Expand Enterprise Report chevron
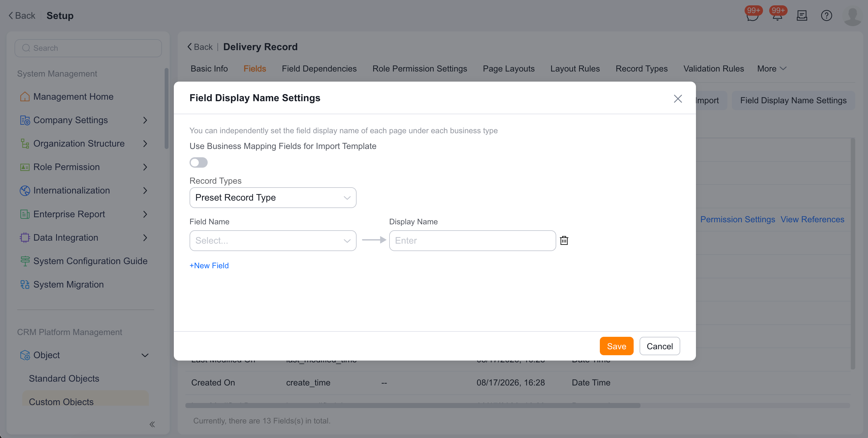 (145, 214)
